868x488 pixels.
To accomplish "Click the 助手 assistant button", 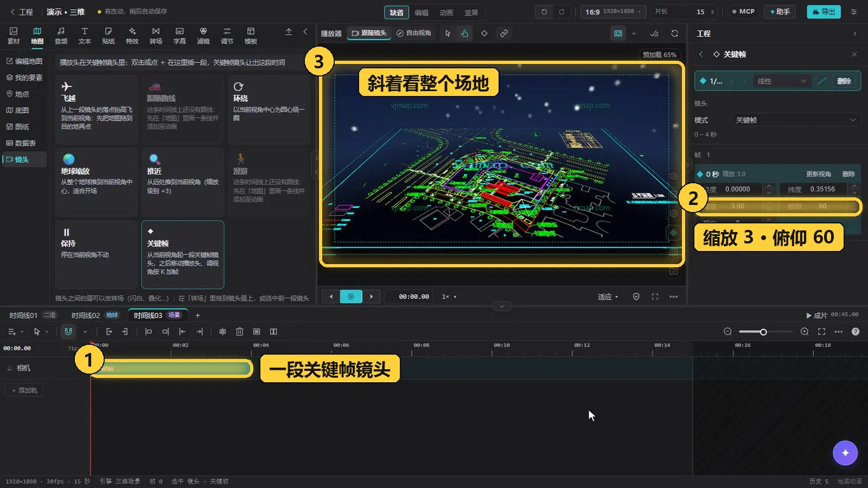I will (x=780, y=11).
